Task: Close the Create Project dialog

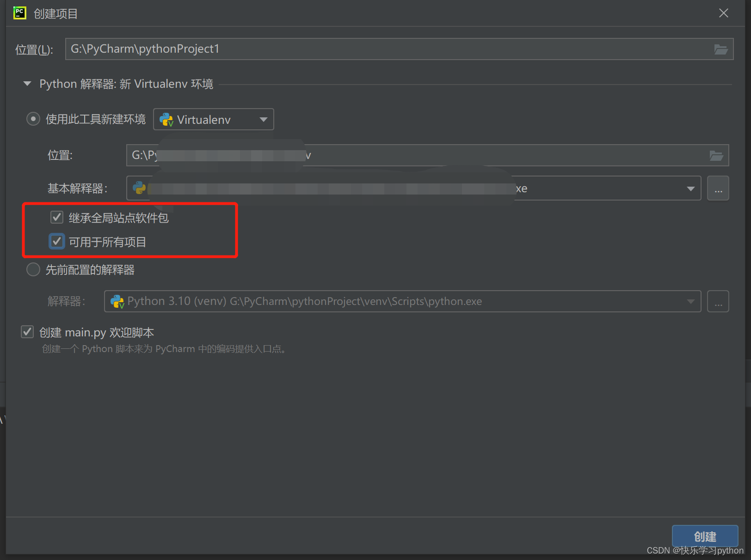Action: 724,13
